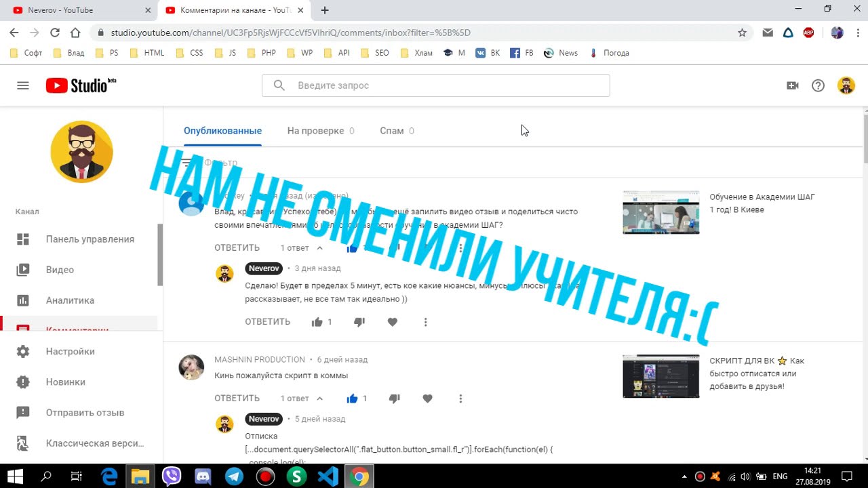The image size is (868, 488).
Task: Open the hamburger guide menu
Action: tap(23, 85)
